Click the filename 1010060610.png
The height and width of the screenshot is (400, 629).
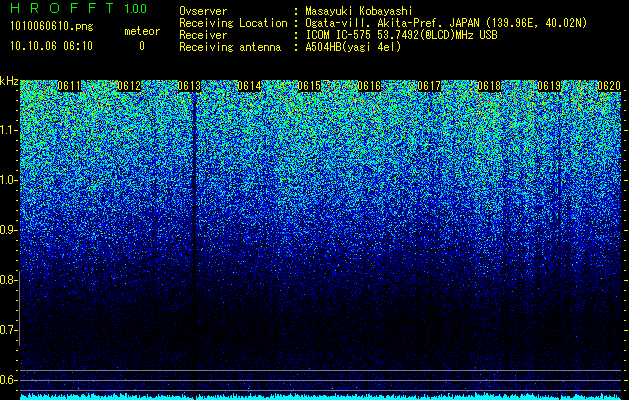click(52, 26)
